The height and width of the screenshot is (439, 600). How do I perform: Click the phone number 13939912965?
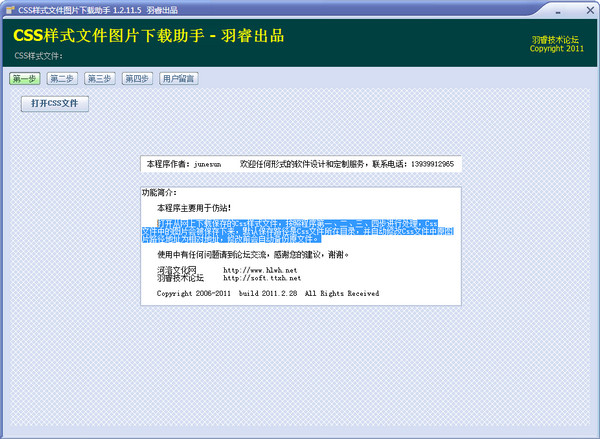click(x=432, y=164)
